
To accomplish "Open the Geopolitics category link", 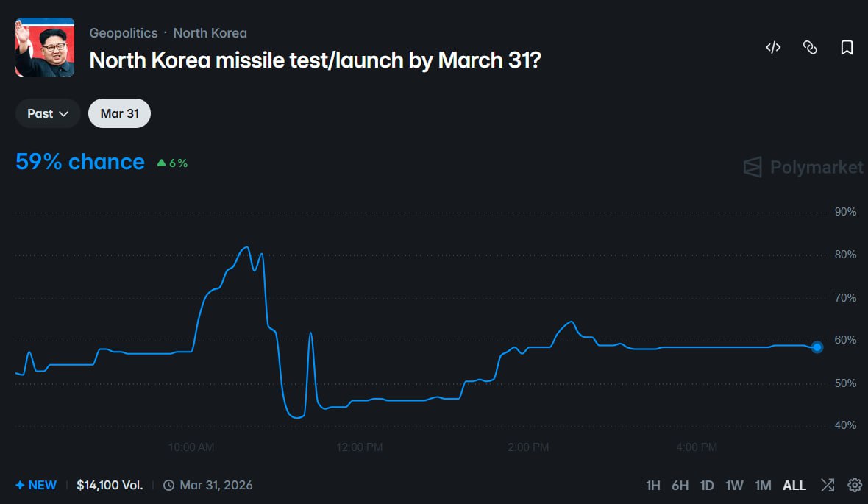I will 124,33.
